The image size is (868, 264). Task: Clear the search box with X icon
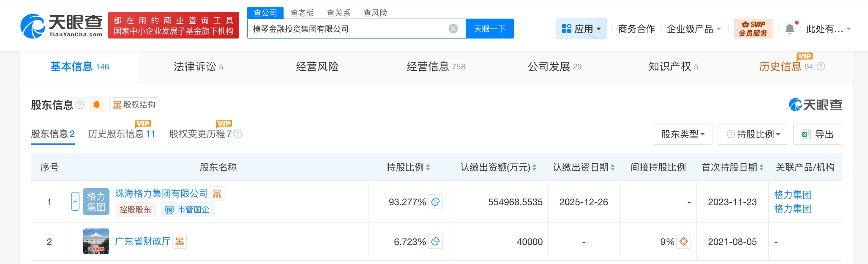coord(453,29)
